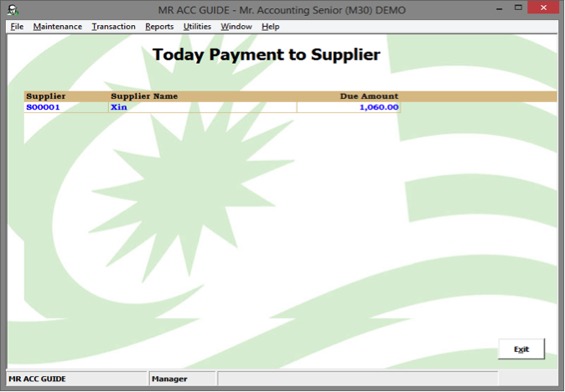Click the app icon in title bar
The width and height of the screenshot is (565, 392).
point(13,10)
